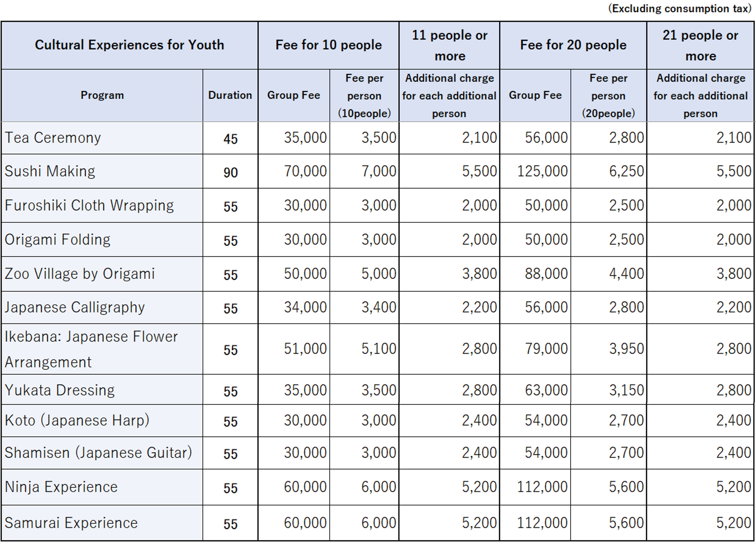This screenshot has width=756, height=542.
Task: Select the Tea Ceremony program cell
Action: (x=102, y=138)
